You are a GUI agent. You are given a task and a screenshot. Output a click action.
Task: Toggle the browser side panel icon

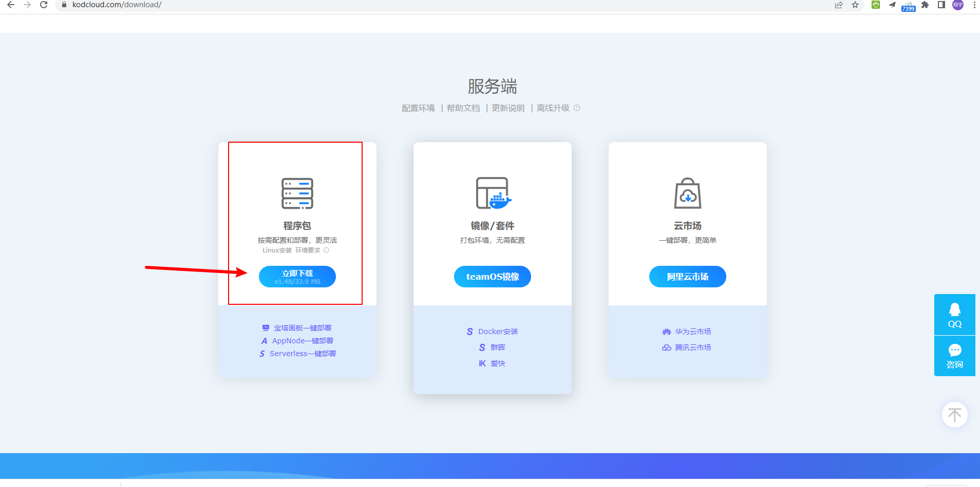pos(941,5)
